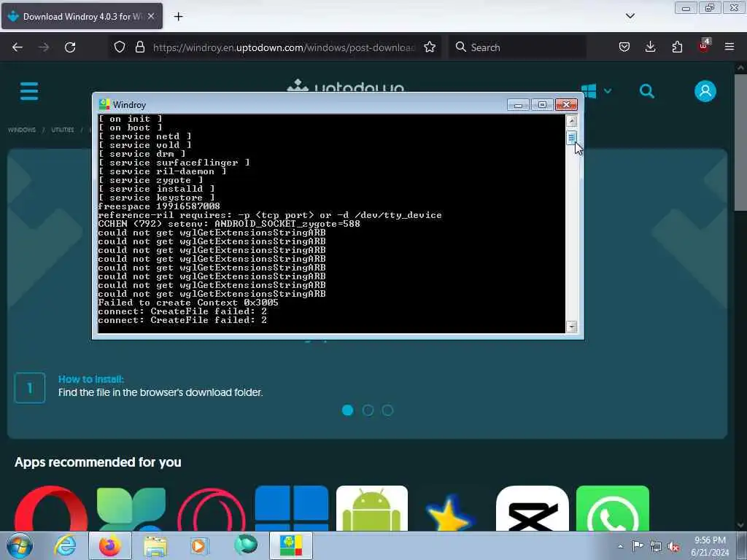Open the Firefox extensions puzzle icon
Image resolution: width=747 pixels, height=560 pixels.
pyautogui.click(x=677, y=47)
